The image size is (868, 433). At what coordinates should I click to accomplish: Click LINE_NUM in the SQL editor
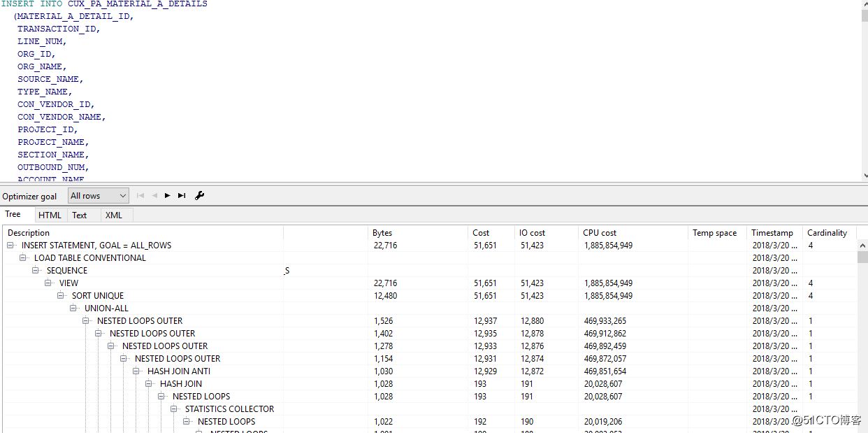pyautogui.click(x=40, y=41)
